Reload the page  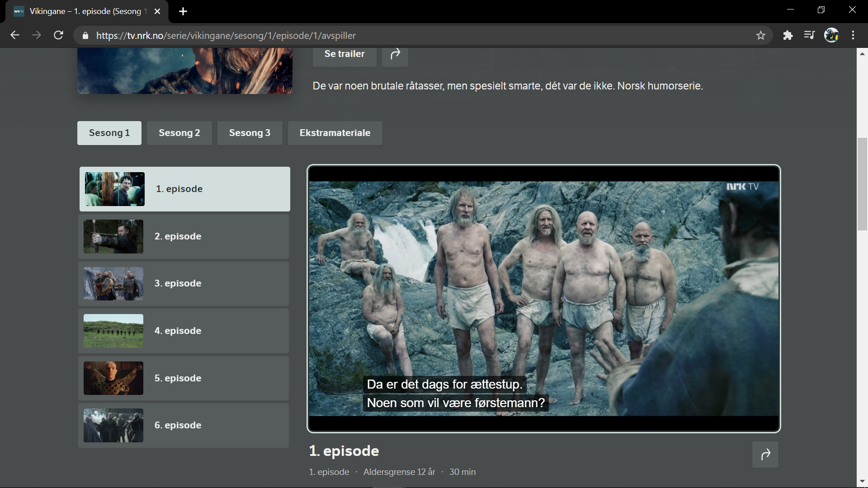click(58, 35)
